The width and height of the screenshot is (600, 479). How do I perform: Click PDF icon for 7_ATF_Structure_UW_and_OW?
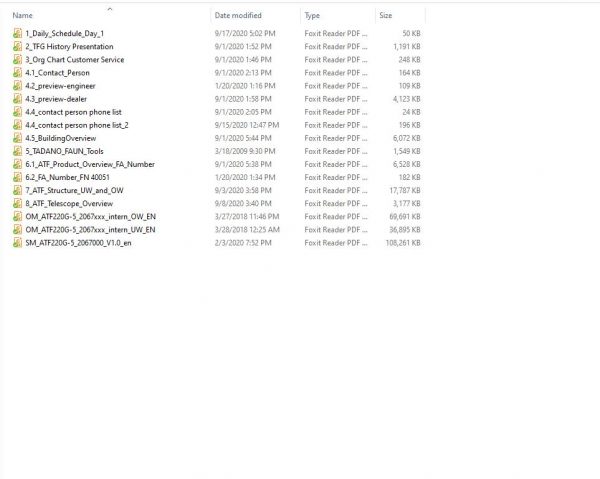point(17,190)
